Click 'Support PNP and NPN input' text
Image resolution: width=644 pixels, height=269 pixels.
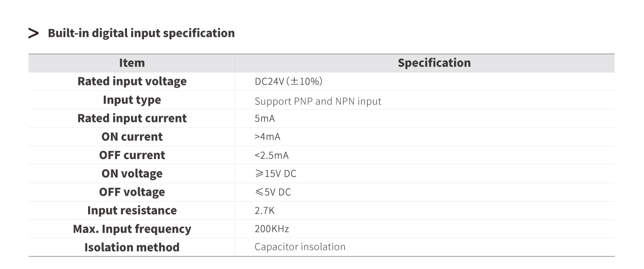[x=318, y=101]
